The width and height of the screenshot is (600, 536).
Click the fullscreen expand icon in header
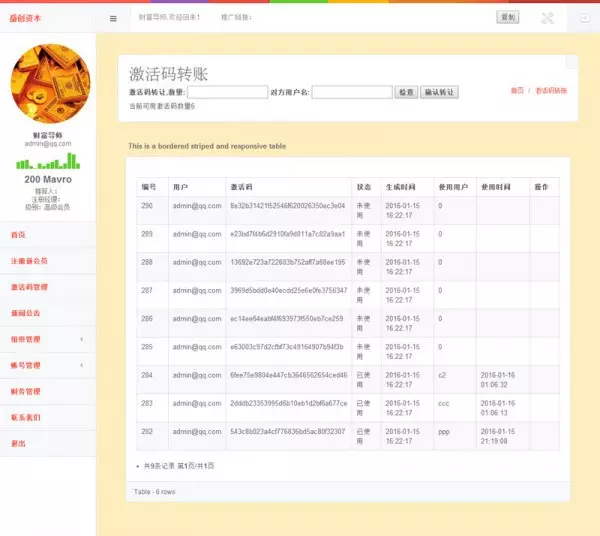point(547,18)
